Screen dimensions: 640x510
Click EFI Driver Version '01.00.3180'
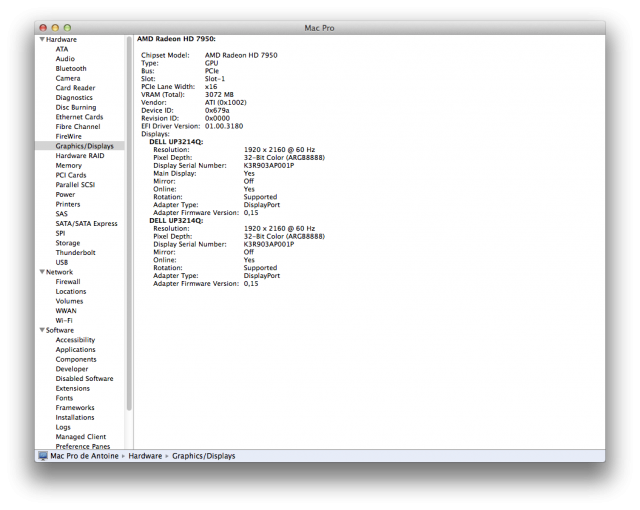point(224,126)
